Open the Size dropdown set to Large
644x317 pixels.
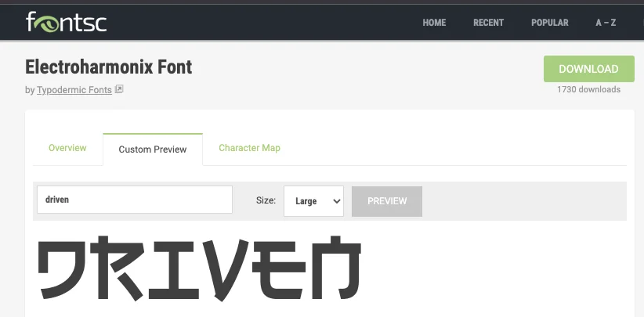point(314,201)
